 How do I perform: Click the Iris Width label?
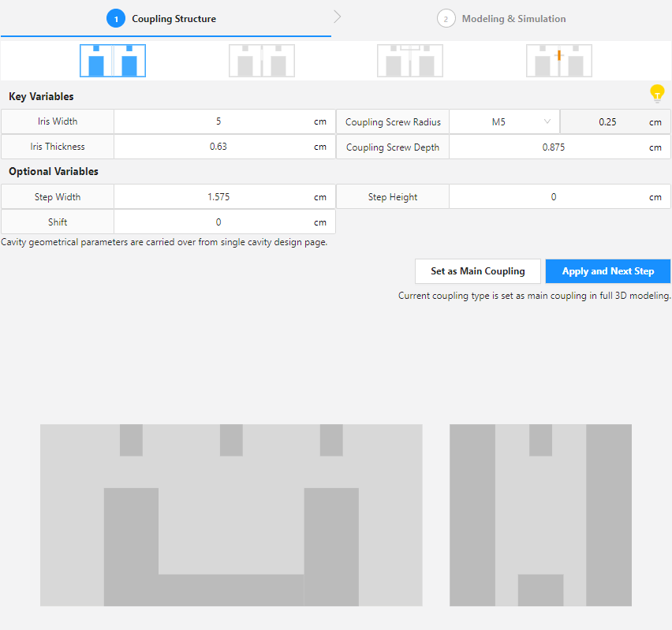[58, 121]
